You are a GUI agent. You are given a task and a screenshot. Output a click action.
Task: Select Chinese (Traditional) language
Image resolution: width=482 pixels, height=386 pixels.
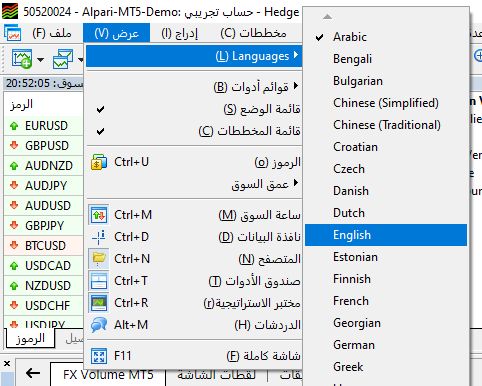click(x=386, y=125)
